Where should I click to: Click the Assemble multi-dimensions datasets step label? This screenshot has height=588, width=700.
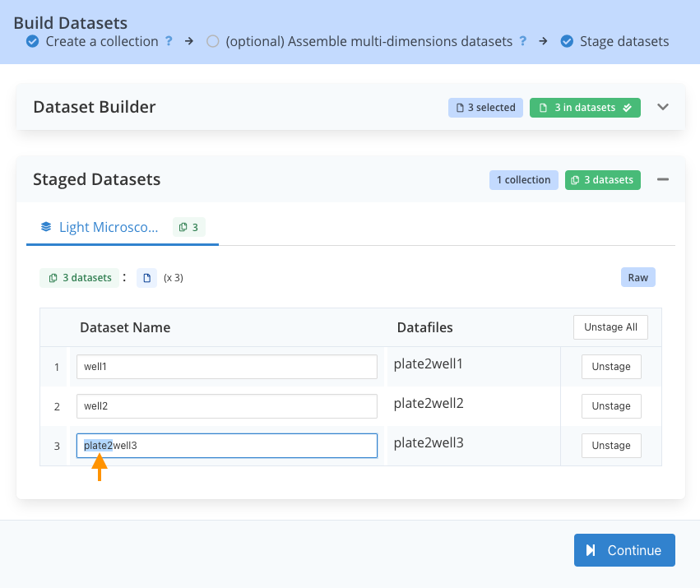(369, 41)
